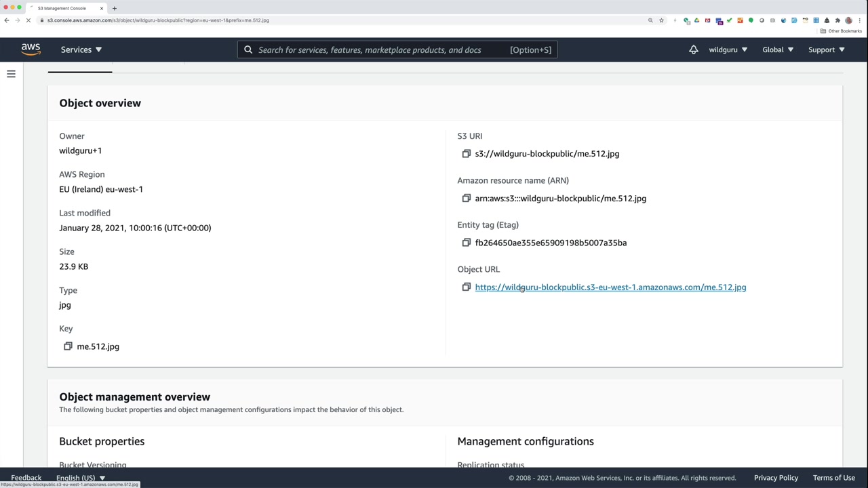The height and width of the screenshot is (488, 868).
Task: Click the AWS logo home icon
Action: 31,49
